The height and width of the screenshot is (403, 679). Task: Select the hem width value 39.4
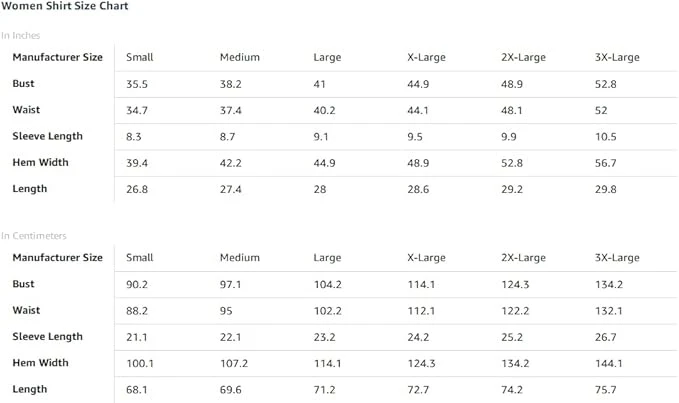[x=137, y=162]
